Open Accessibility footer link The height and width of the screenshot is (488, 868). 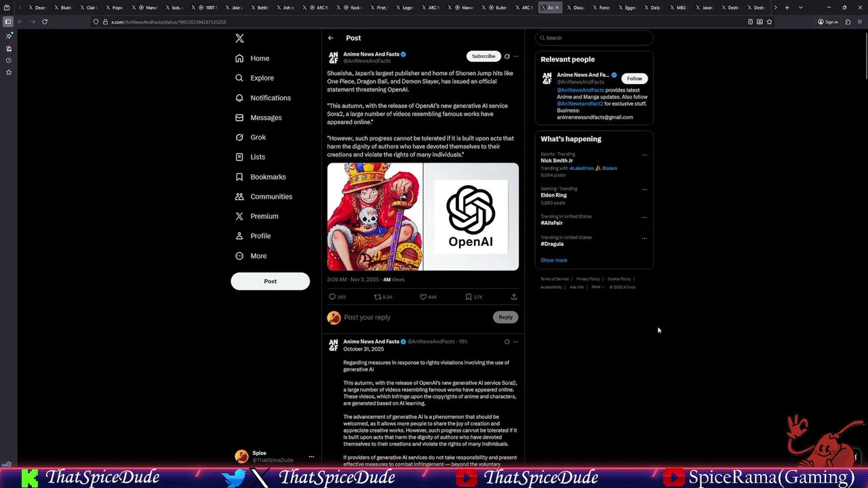tap(551, 287)
